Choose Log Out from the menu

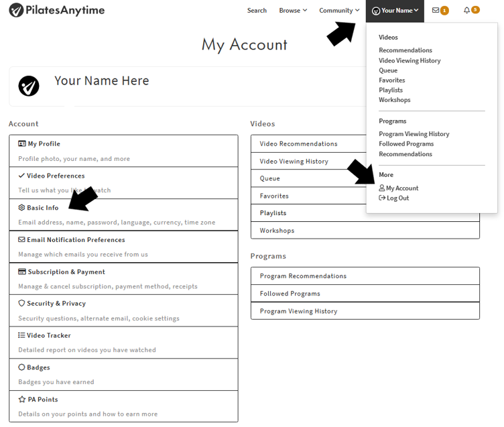click(x=394, y=198)
